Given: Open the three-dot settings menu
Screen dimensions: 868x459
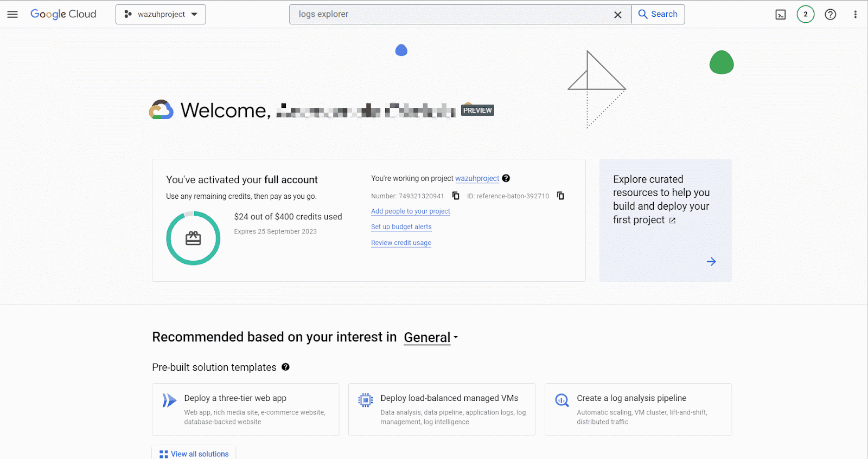Looking at the screenshot, I should click(856, 15).
